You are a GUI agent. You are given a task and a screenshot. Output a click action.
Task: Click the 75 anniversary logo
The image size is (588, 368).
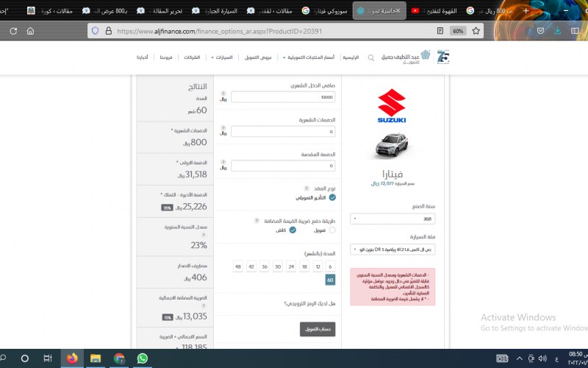443,57
